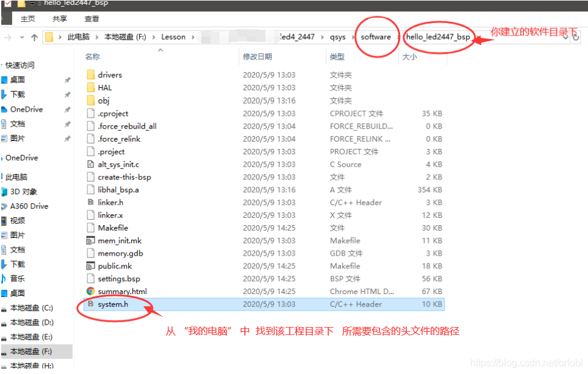The width and height of the screenshot is (588, 374).
Task: Expand chevron after 本地磁盘 (F:) breadcrumb
Action: pyautogui.click(x=154, y=37)
